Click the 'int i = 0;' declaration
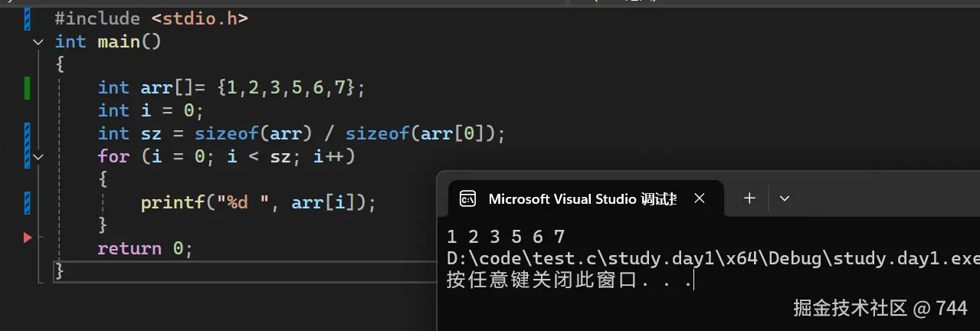This screenshot has width=980, height=331. tap(151, 111)
